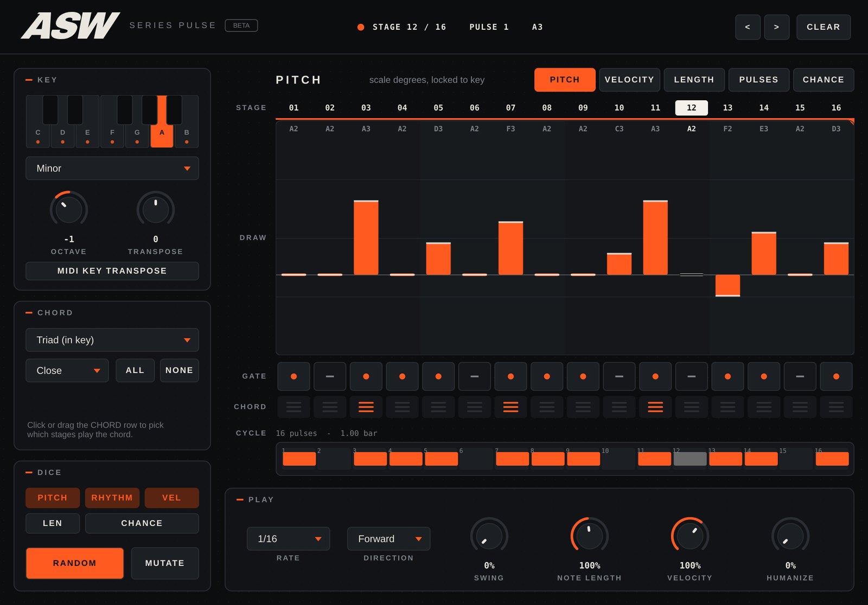This screenshot has width=868, height=605.
Task: Click the Note Length knob
Action: (590, 536)
